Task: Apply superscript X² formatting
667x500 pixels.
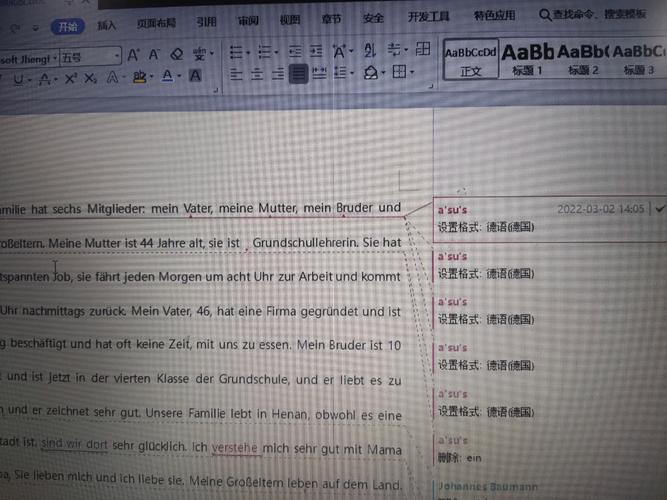Action: coord(71,79)
